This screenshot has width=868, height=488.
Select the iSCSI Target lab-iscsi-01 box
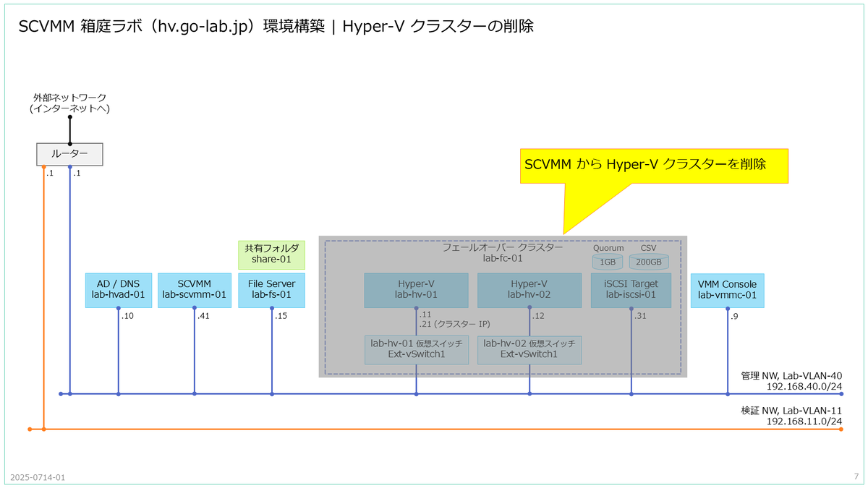(x=631, y=290)
